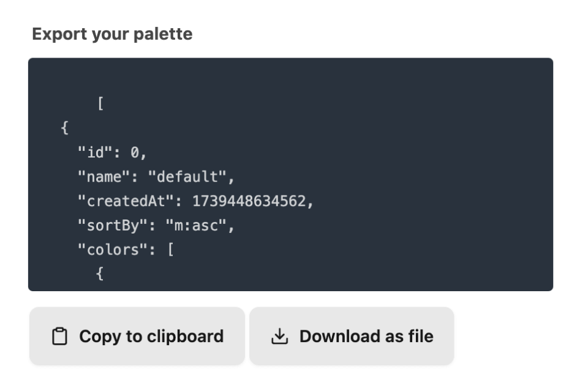This screenshot has width=588, height=385.
Task: Click the clipboard icon beside Copy to clipboard
Action: tap(59, 336)
